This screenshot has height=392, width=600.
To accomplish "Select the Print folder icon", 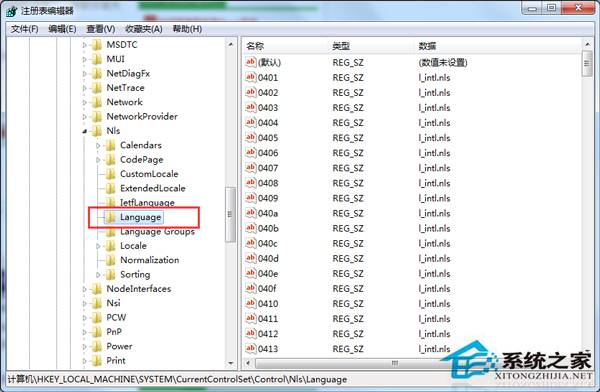I will [x=97, y=361].
